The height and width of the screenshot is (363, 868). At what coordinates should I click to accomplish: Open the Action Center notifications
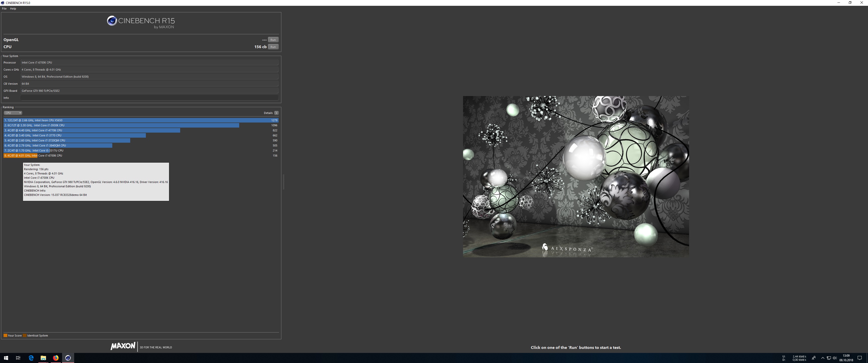860,358
